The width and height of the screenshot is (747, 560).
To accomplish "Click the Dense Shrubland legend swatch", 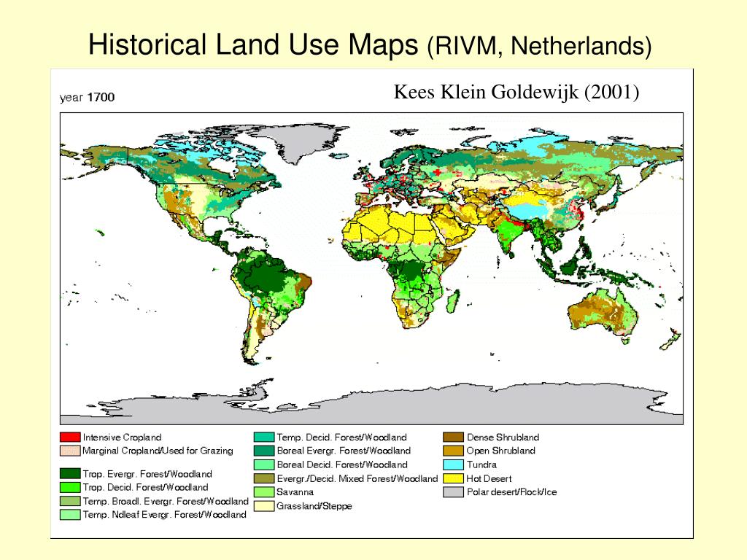I will 453,437.
